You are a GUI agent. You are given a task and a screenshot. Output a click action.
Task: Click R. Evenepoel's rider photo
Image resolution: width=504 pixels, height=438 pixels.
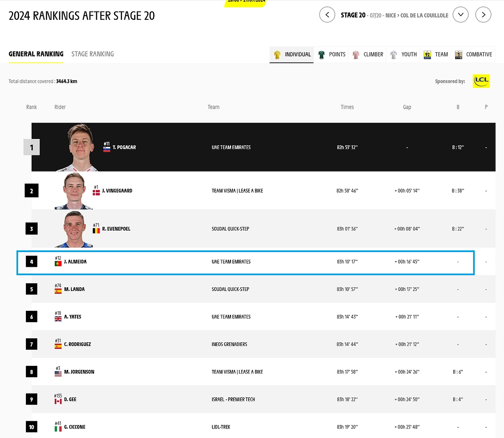coord(74,229)
